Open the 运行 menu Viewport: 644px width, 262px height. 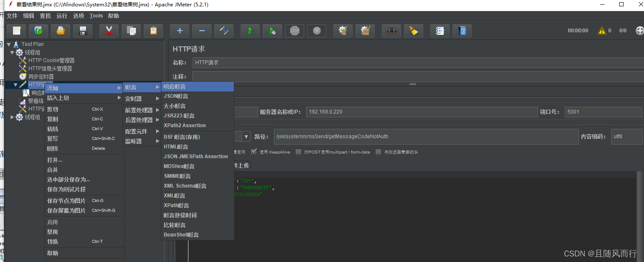[62, 16]
